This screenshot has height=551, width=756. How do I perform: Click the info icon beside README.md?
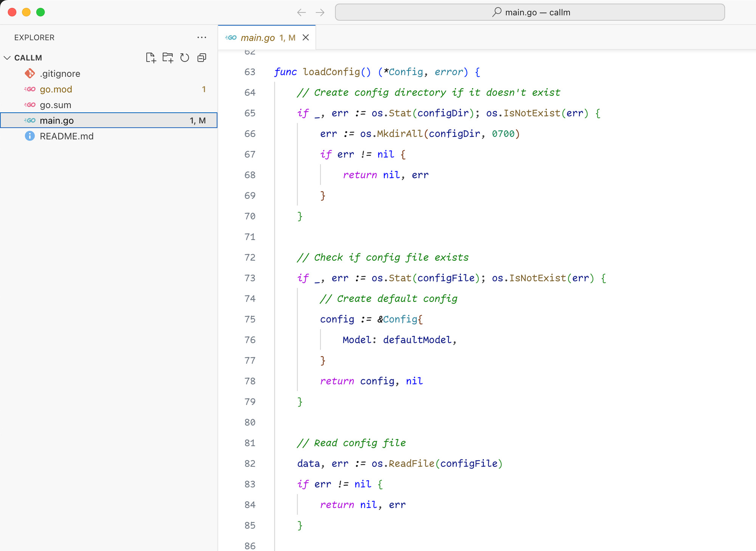click(x=30, y=136)
